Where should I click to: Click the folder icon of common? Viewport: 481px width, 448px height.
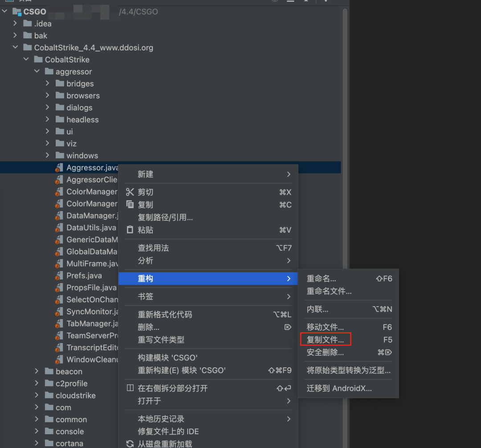(x=49, y=419)
